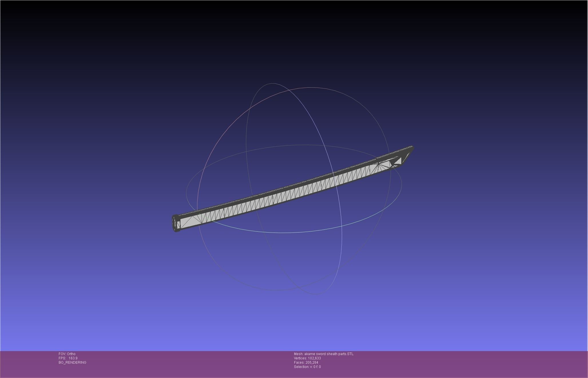Click the FOV: Ortho status text
This screenshot has height=378, width=588.
pos(67,354)
